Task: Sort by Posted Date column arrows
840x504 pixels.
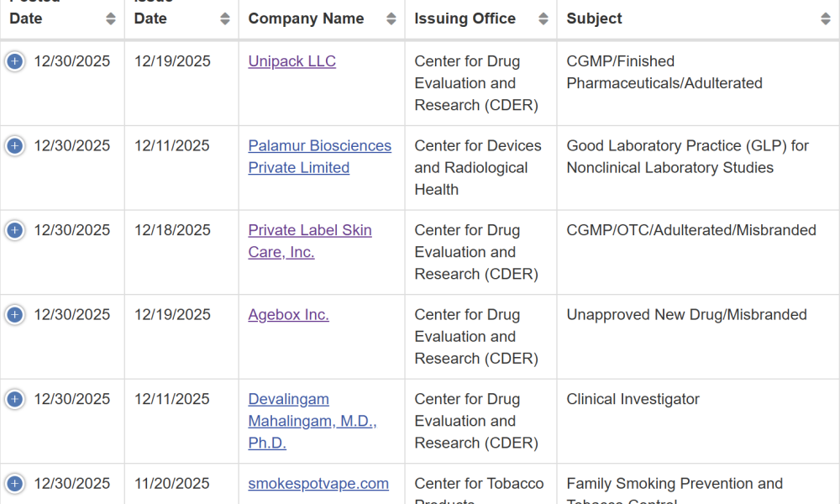Action: click(x=111, y=18)
